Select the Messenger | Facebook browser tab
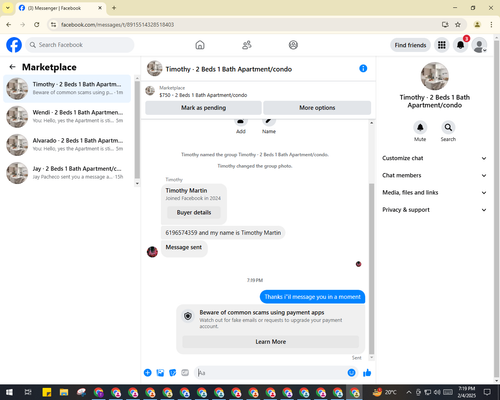 pyautogui.click(x=61, y=8)
